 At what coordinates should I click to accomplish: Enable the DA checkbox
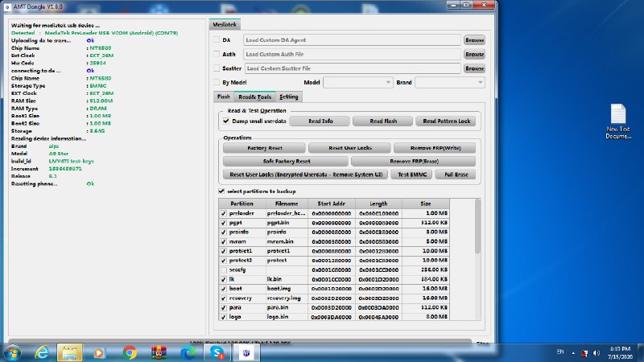pyautogui.click(x=217, y=39)
